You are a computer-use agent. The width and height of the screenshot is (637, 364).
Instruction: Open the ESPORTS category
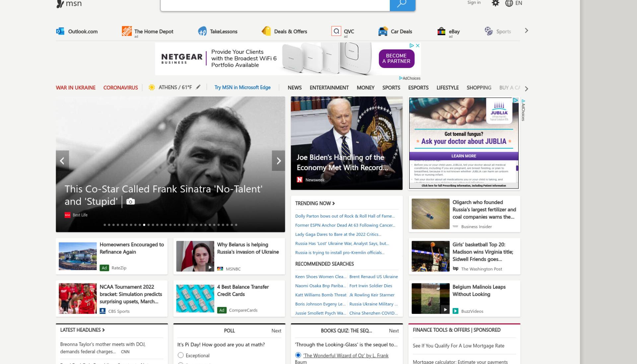click(418, 88)
